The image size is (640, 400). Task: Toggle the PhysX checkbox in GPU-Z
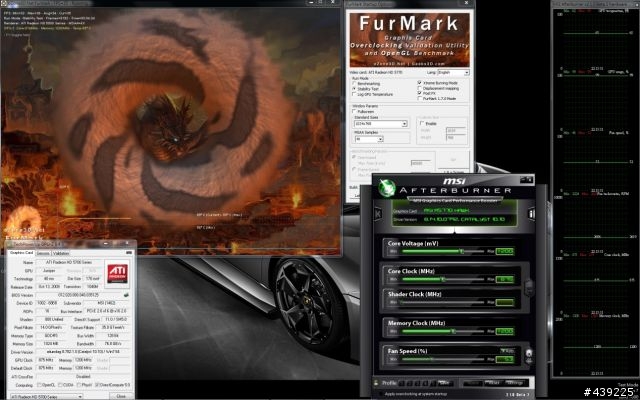pos(78,385)
